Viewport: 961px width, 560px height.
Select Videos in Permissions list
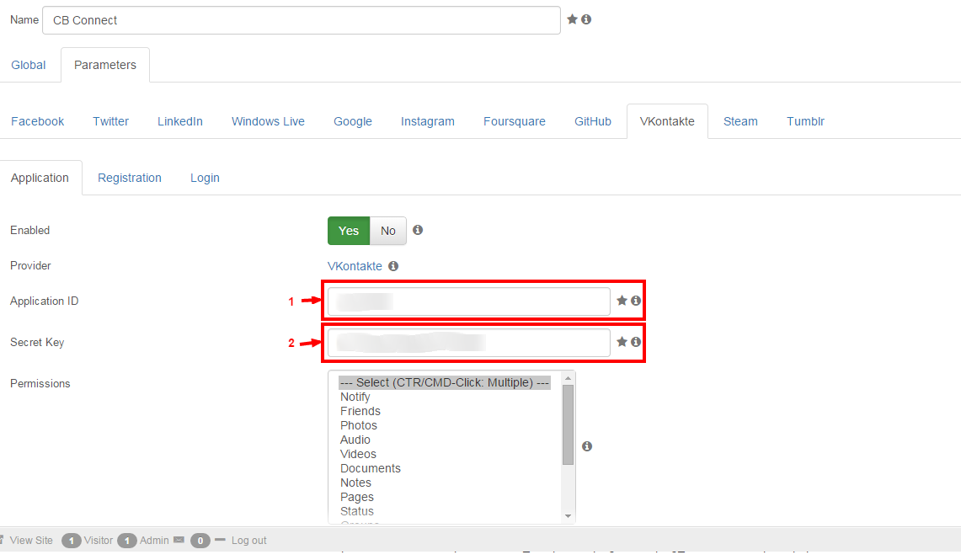click(x=359, y=454)
